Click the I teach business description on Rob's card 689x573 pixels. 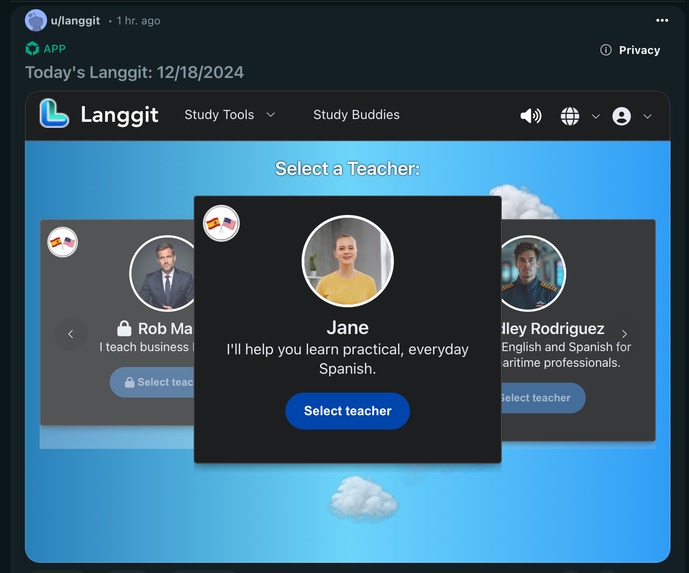click(146, 347)
